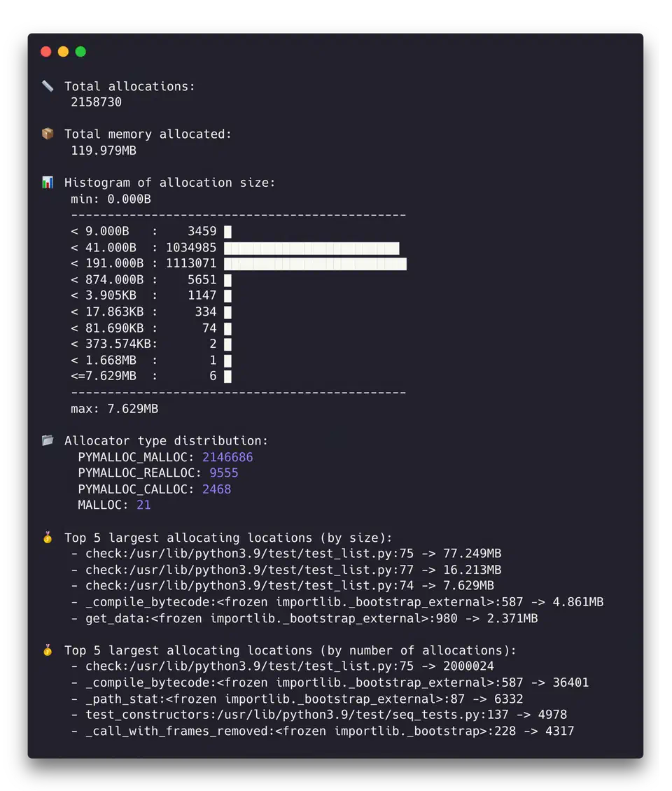Click the package icon beside Total memory allocated

coord(48,133)
